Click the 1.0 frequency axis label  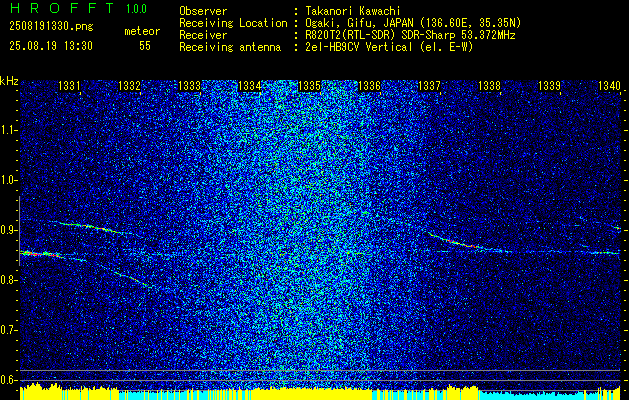tap(9, 180)
